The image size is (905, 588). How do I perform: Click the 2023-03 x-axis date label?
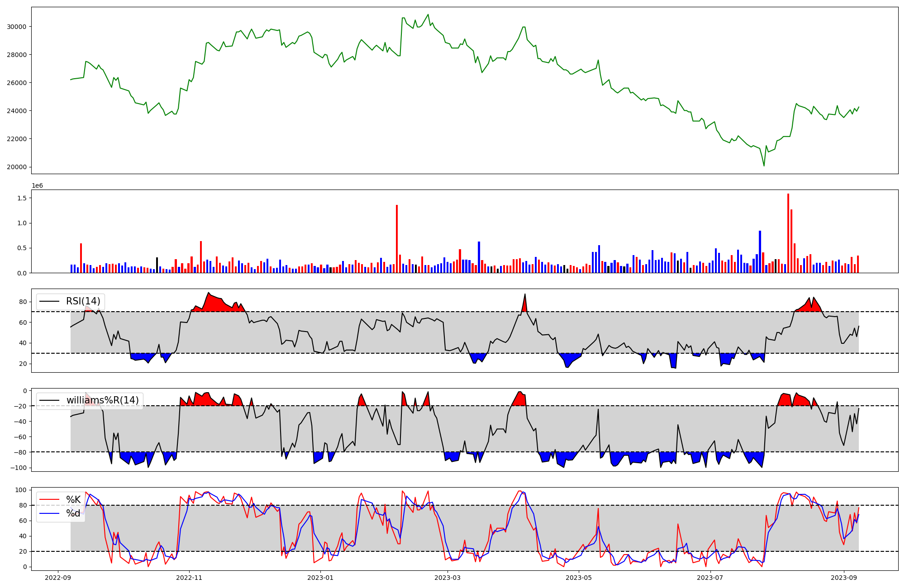click(448, 578)
